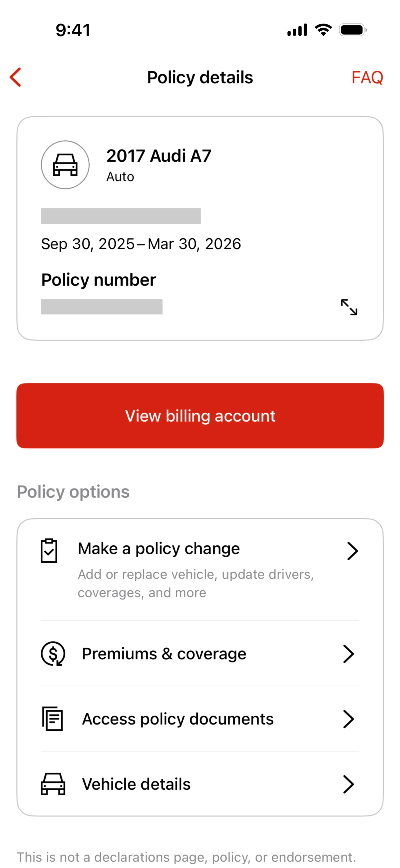Open Vehicle details
This screenshot has width=400, height=868.
136,784
